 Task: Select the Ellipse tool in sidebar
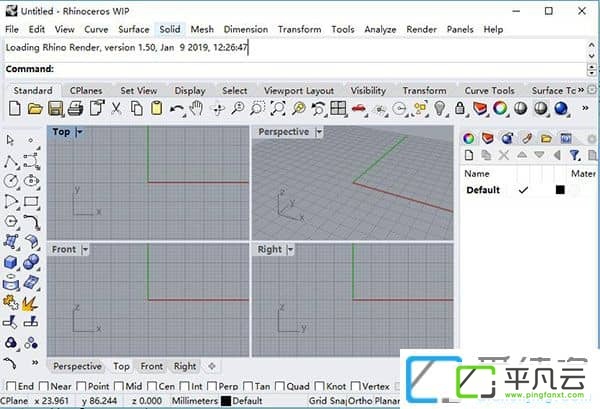point(31,181)
